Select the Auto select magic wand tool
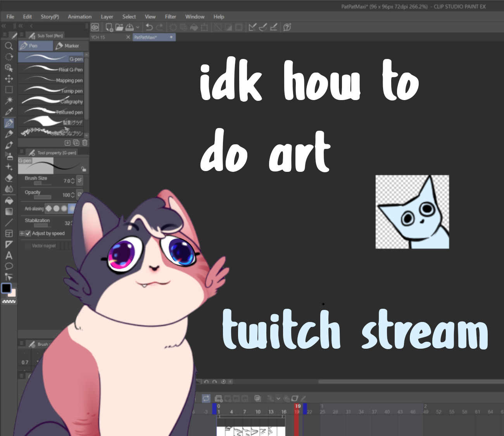504x436 pixels. [x=9, y=100]
